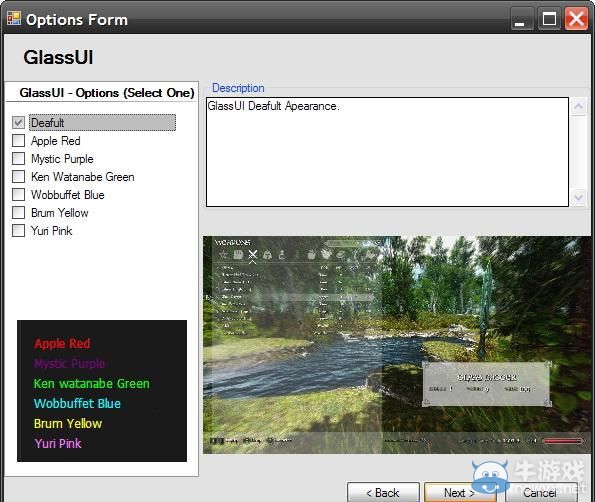This screenshot has height=502, width=595.
Task: Click the description scrollbar down arrow
Action: coord(578,198)
